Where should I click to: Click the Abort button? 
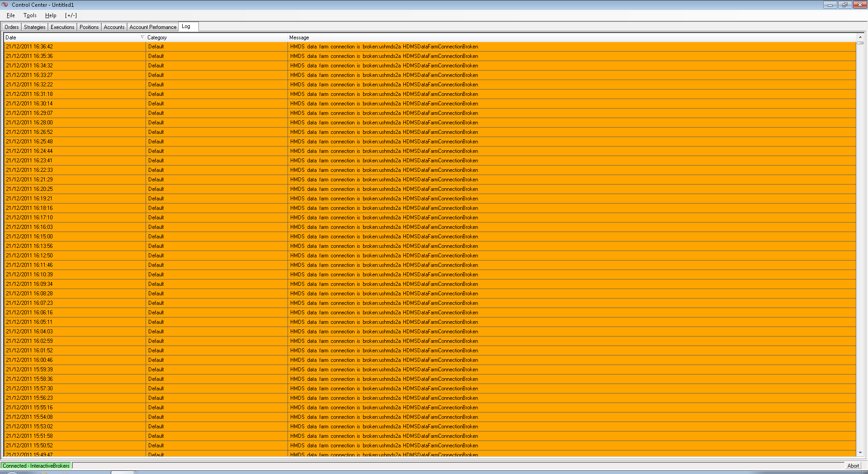[x=853, y=466]
